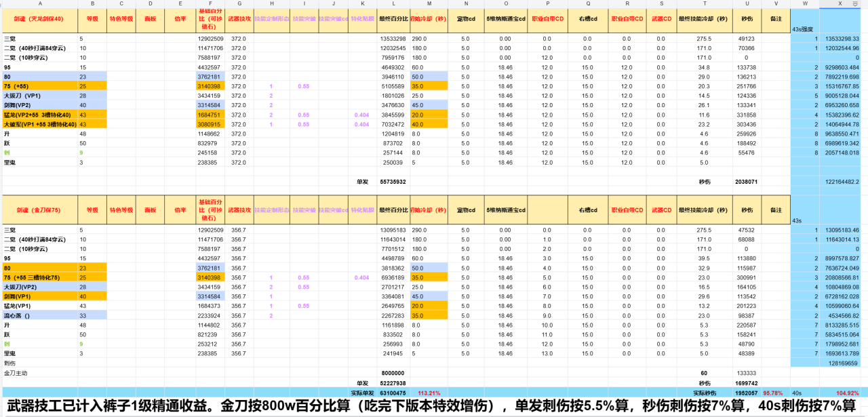Click the 武器CD header in the 金刀保75 table

pos(660,210)
